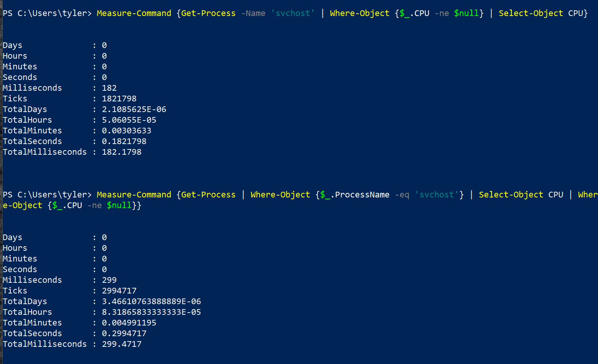The width and height of the screenshot is (598, 364).
Task: Click the TotalHours value 8.31865833333333E-05
Action: (x=151, y=312)
